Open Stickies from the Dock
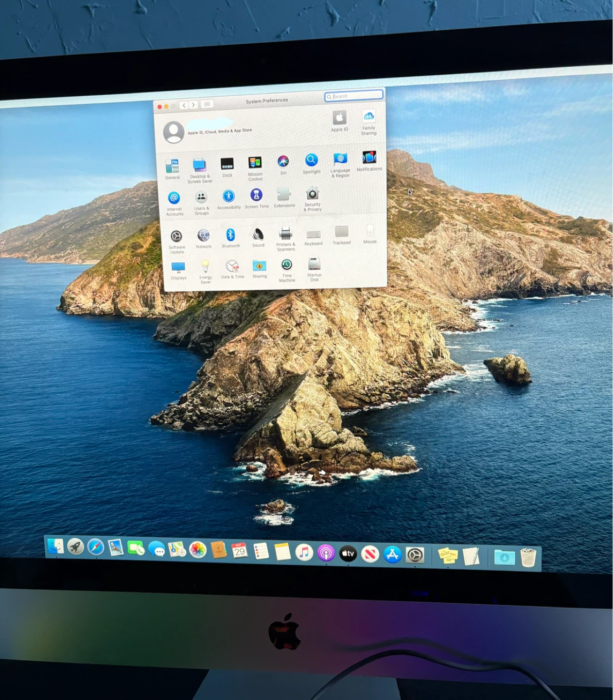 point(448,556)
